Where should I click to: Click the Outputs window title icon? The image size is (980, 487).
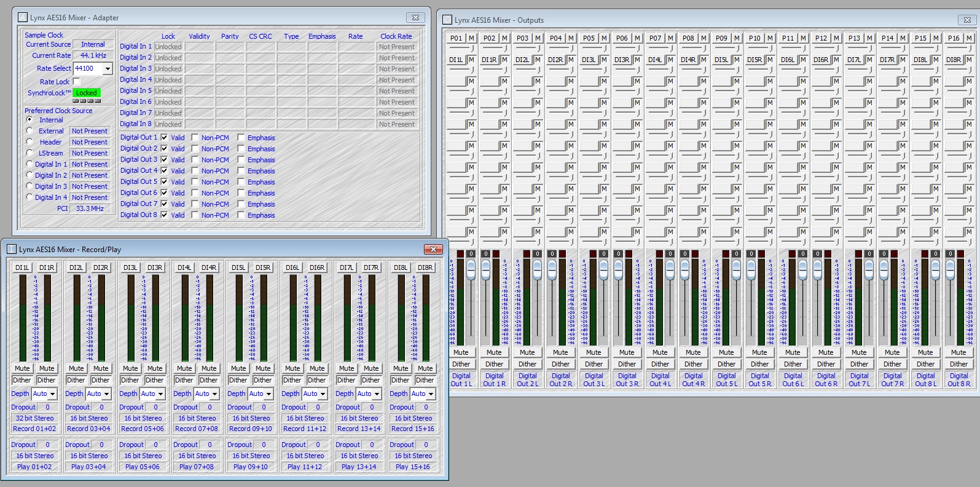pos(447,20)
